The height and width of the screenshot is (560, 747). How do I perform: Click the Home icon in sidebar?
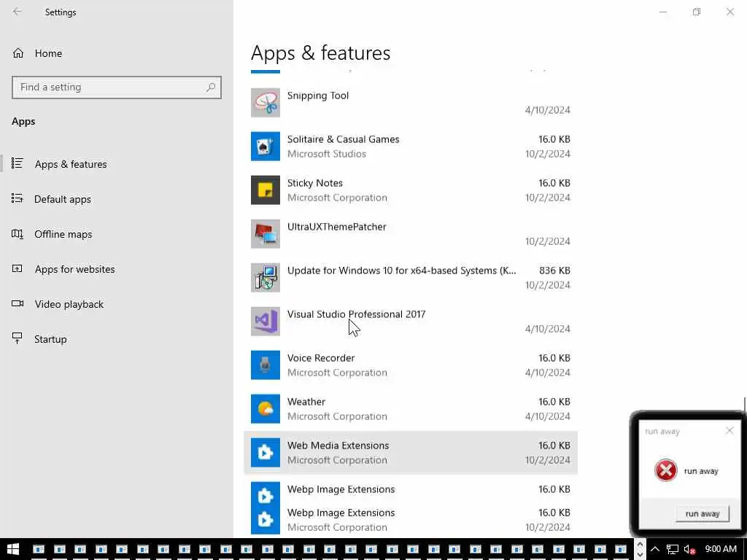coord(18,53)
